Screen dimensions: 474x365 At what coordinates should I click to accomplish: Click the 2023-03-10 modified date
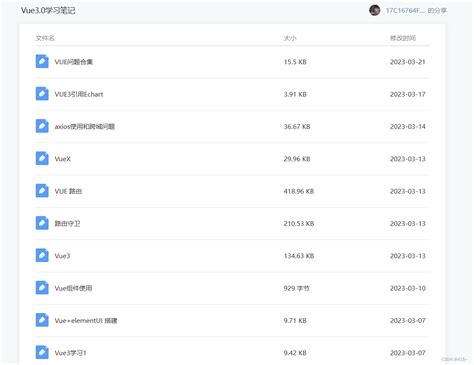408,288
